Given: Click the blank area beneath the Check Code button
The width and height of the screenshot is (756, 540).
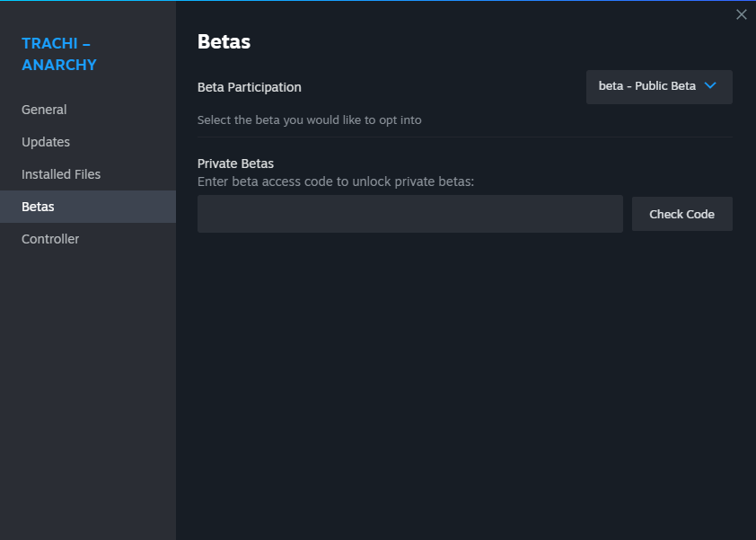Looking at the screenshot, I should 681,338.
